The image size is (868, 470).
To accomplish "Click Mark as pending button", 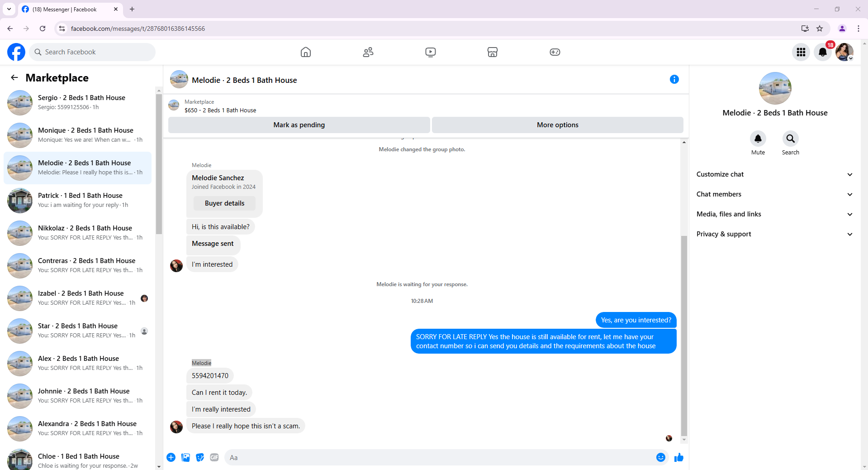I will coord(299,125).
